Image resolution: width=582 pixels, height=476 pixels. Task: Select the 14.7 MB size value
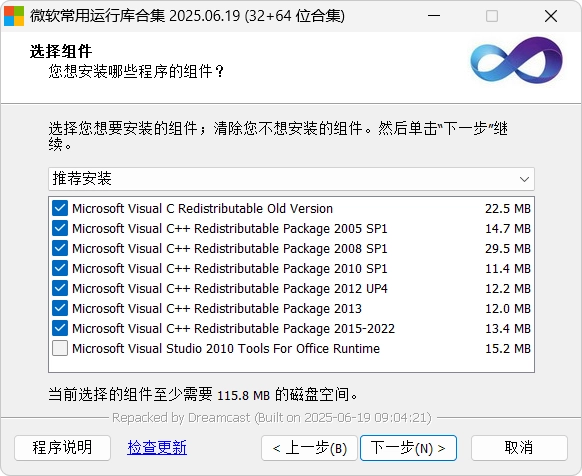click(x=508, y=229)
